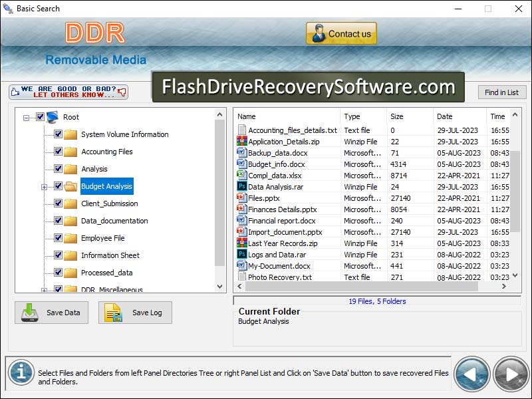Click the Application_Details.zip archive icon

242,141
